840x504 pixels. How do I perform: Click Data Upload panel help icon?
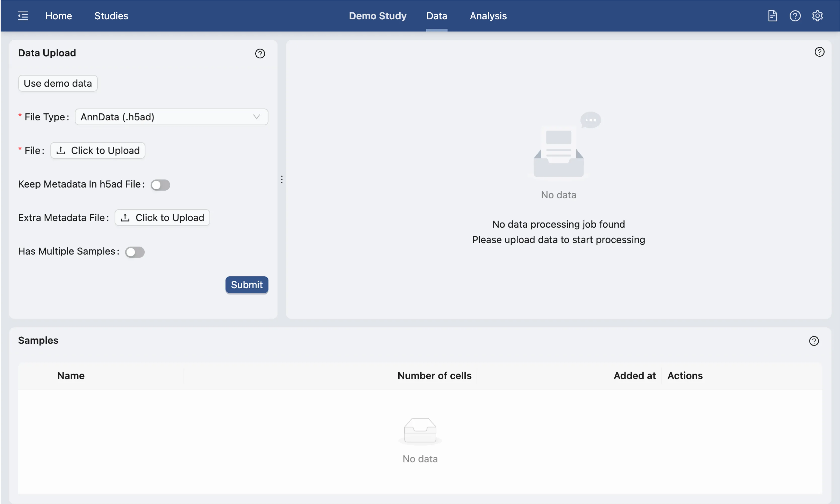260,54
